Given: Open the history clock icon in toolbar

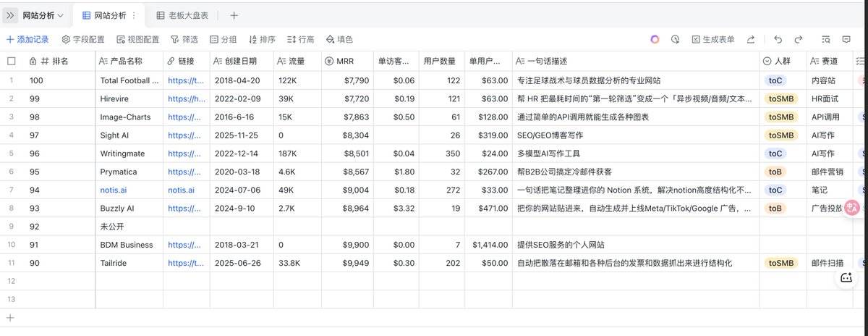Looking at the screenshot, I should click(675, 39).
